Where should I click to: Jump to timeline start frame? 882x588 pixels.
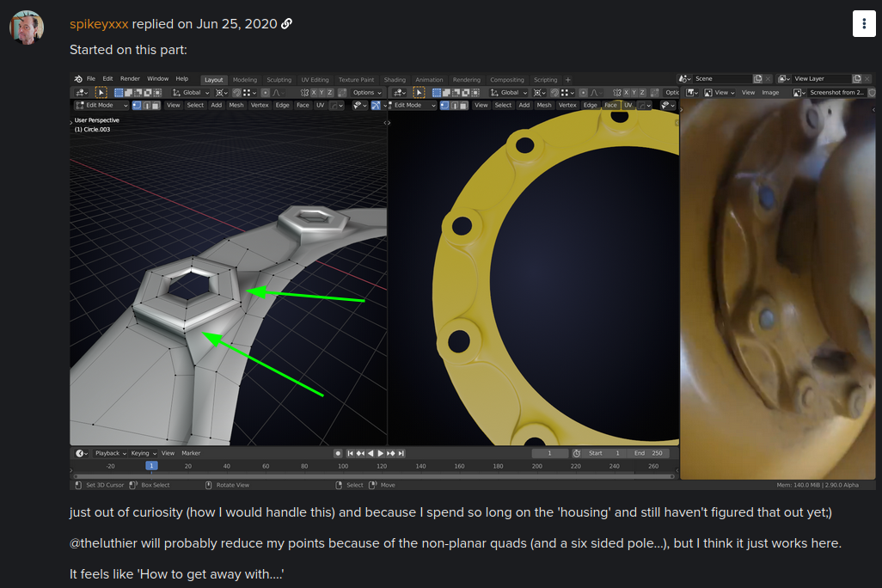coord(352,453)
